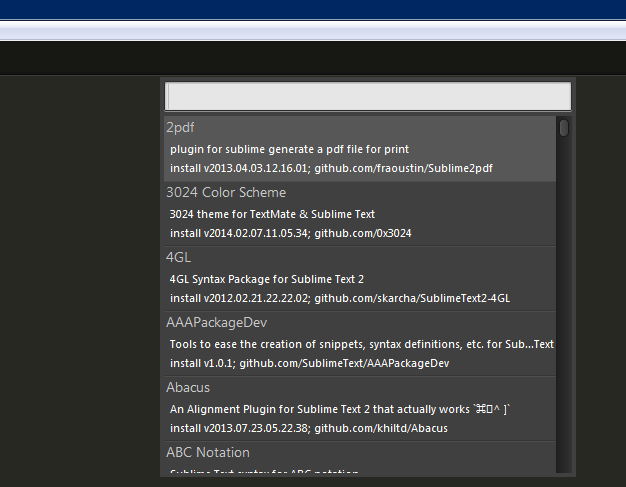This screenshot has height=487, width=626.
Task: Select the 3024 Color Scheme package
Action: click(x=360, y=214)
